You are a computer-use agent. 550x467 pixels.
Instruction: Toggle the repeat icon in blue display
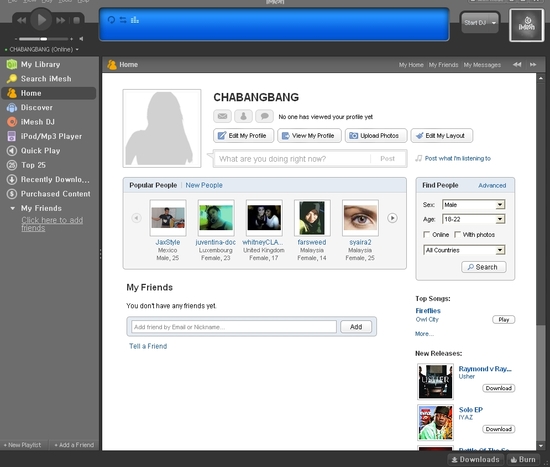[x=111, y=20]
